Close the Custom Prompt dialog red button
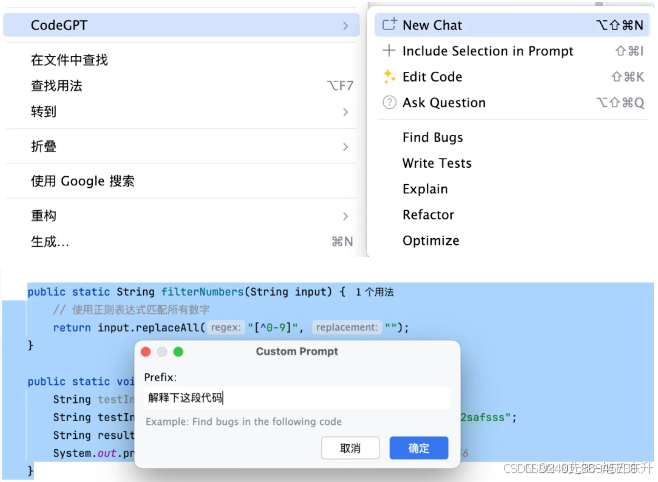Viewport: 658px width, 482px height. click(x=146, y=352)
